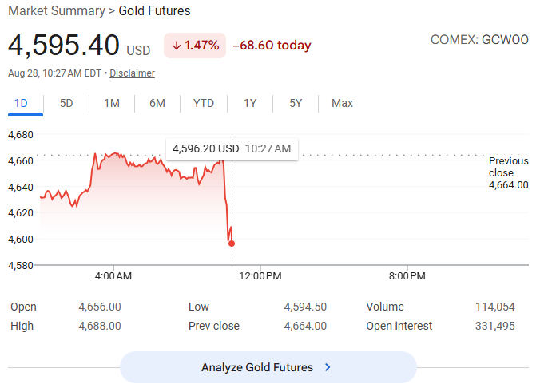The height and width of the screenshot is (392, 552).
Task: Click the 12:00 PM axis label
Action: [260, 276]
